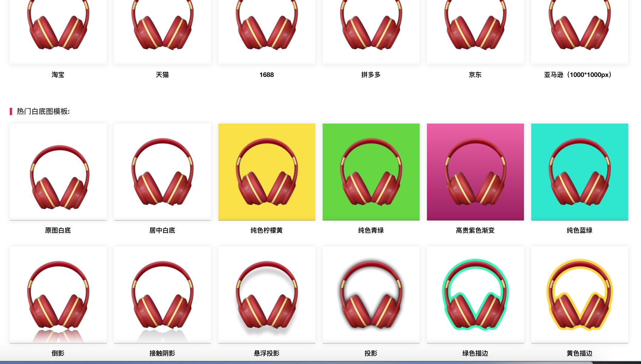Apply the 原图白底 template
Viewport: 641px width, 364px height.
(x=58, y=172)
